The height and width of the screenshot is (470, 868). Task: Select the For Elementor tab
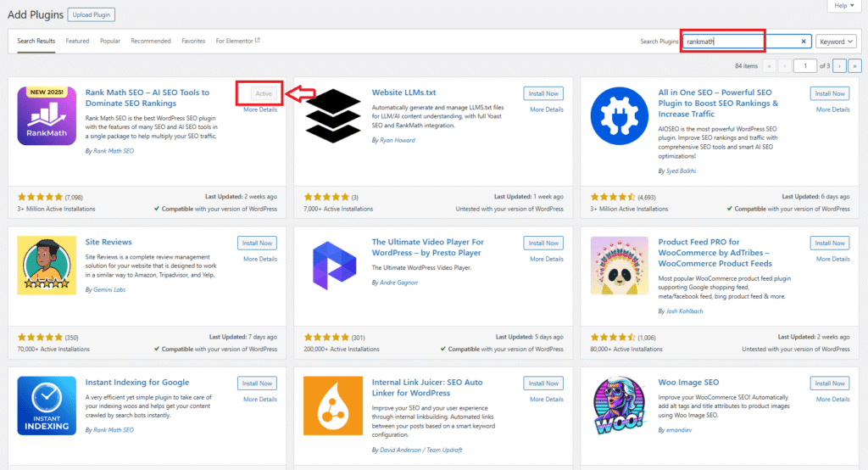(x=237, y=41)
